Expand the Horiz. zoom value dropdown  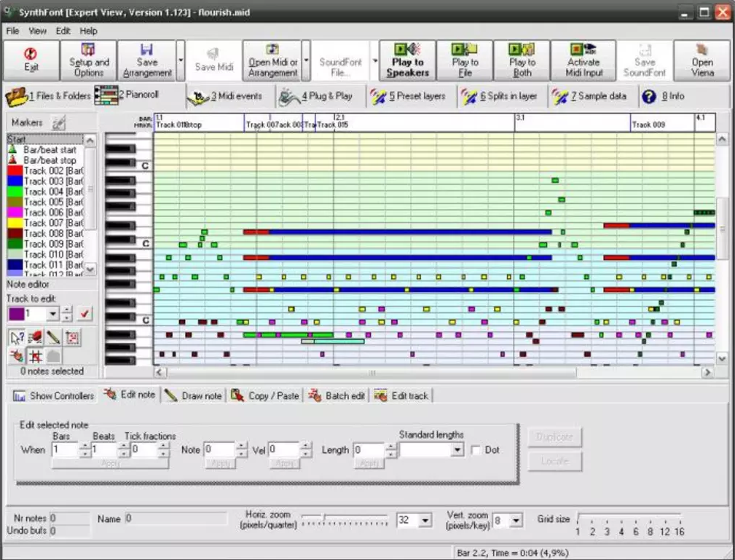point(425,521)
